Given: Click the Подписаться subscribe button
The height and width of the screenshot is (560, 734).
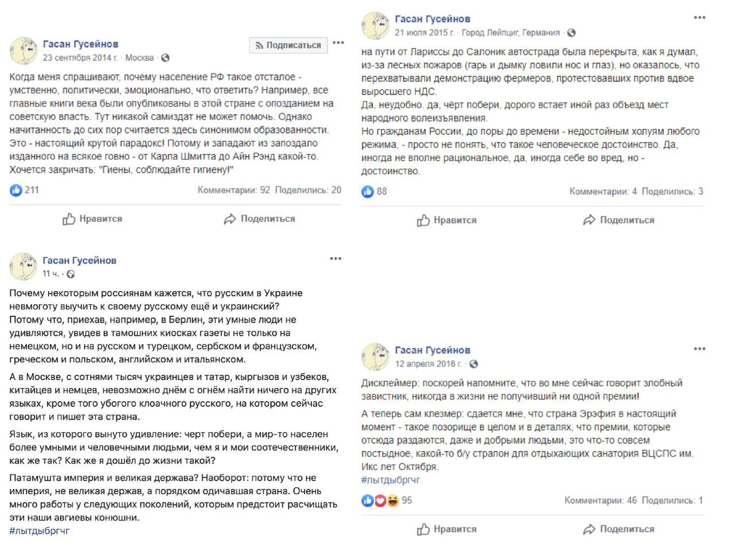Looking at the screenshot, I should (x=288, y=45).
